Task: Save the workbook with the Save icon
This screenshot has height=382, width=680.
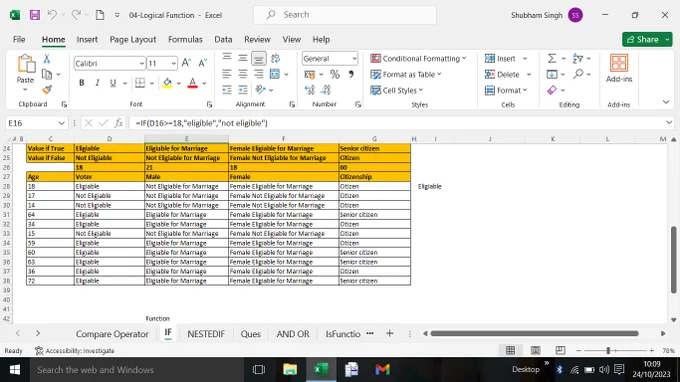Action: tap(35, 15)
